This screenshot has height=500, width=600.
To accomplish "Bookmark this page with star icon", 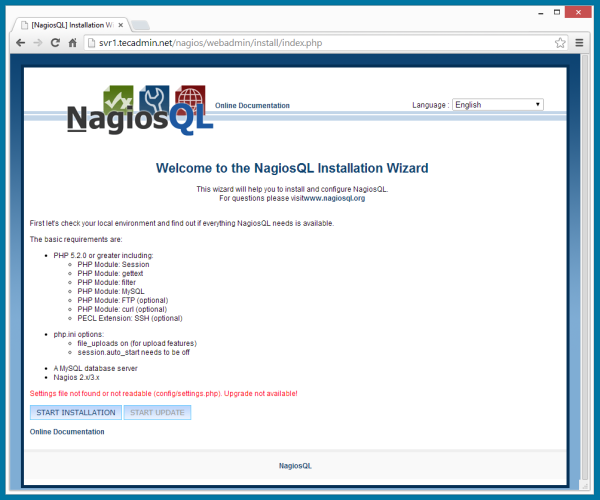I will coord(561,43).
